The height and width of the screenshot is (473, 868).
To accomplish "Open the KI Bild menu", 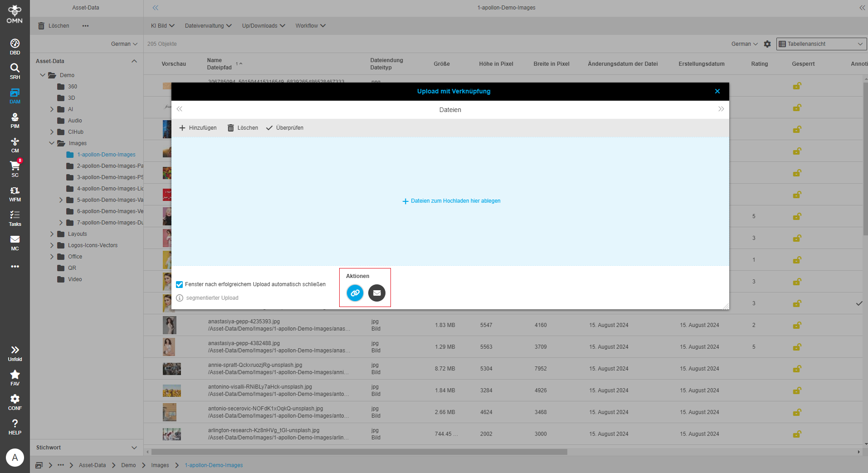I will 161,26.
